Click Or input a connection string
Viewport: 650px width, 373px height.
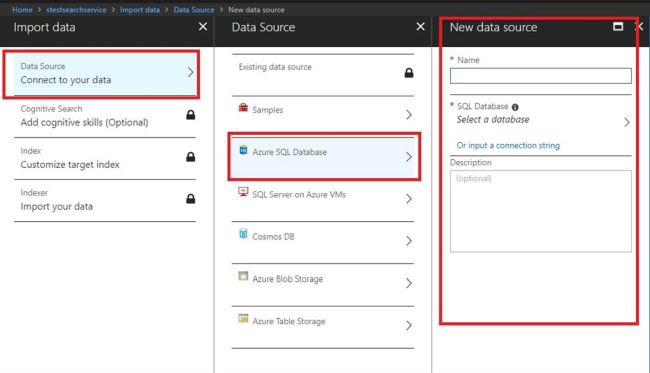[508, 145]
